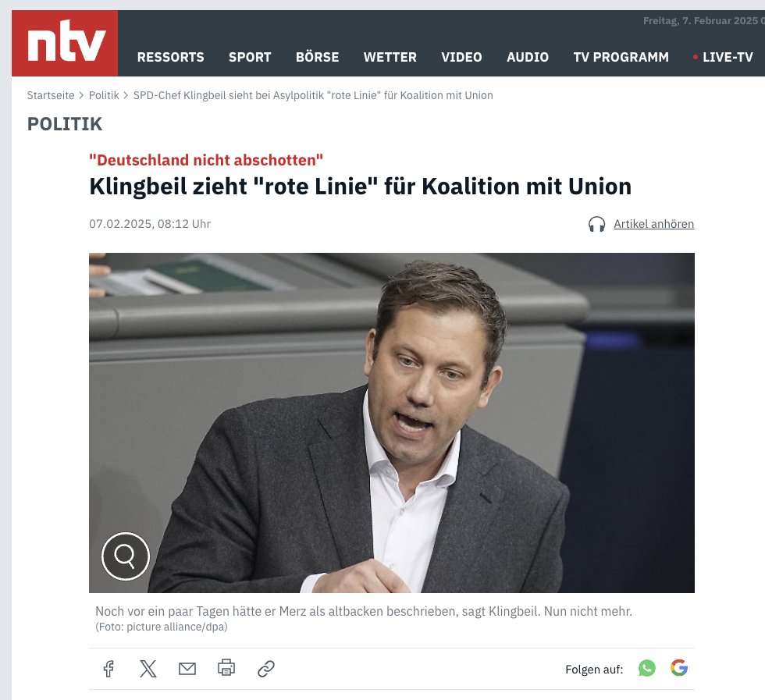Share article on Facebook

[x=109, y=668]
